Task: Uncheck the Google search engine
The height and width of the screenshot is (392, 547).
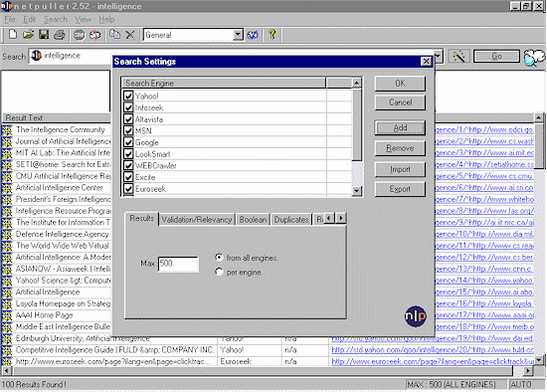Action: click(128, 142)
